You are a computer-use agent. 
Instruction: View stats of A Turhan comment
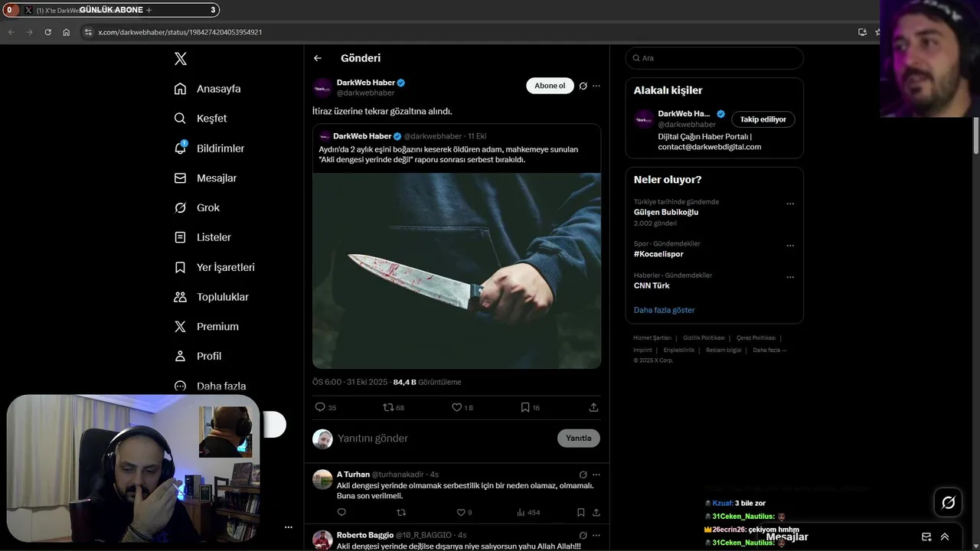point(528,513)
